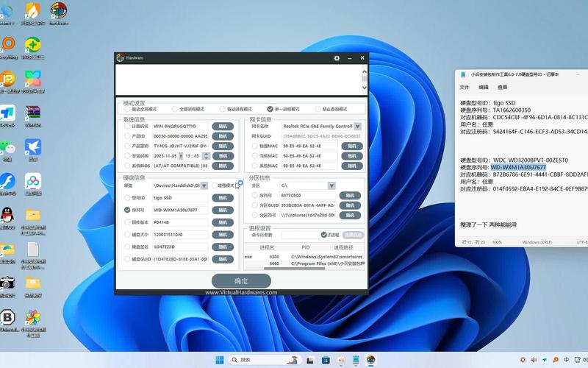Screen dimensions: 588x368
Task: Open the ToDesk desktop shortcut
Action: point(7,116)
